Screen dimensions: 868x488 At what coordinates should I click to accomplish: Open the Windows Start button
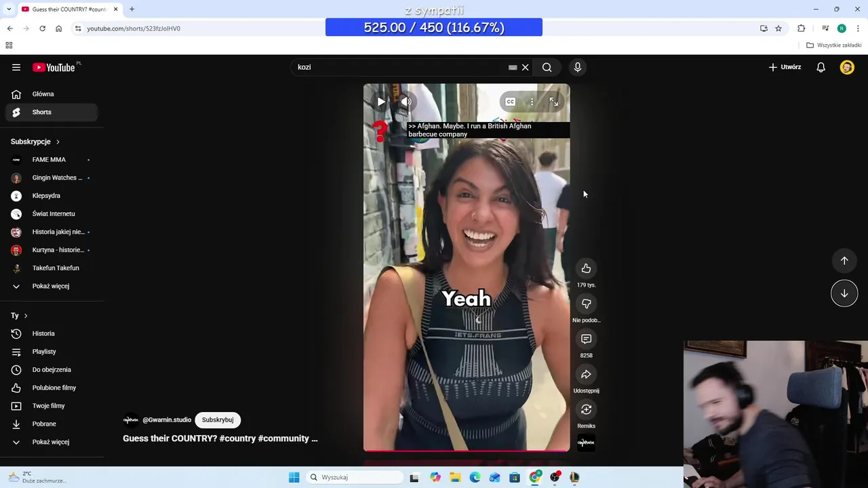[294, 477]
